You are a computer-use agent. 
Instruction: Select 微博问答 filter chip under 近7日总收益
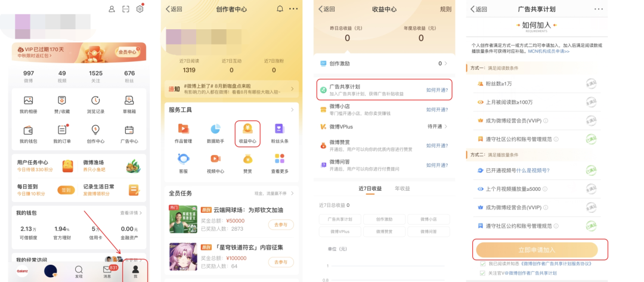pos(428,231)
